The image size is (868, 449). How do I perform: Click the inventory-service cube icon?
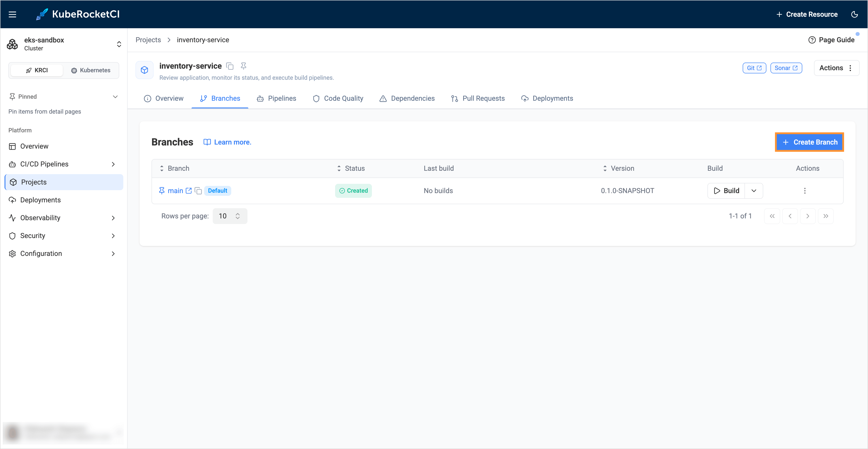click(x=145, y=70)
